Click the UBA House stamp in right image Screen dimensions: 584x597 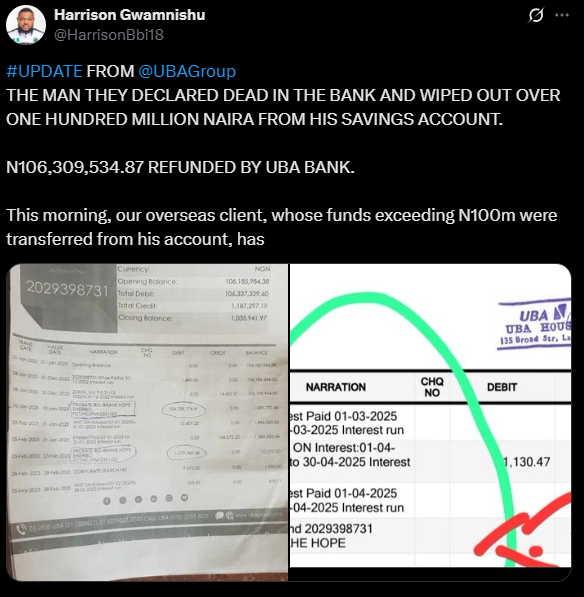[535, 324]
